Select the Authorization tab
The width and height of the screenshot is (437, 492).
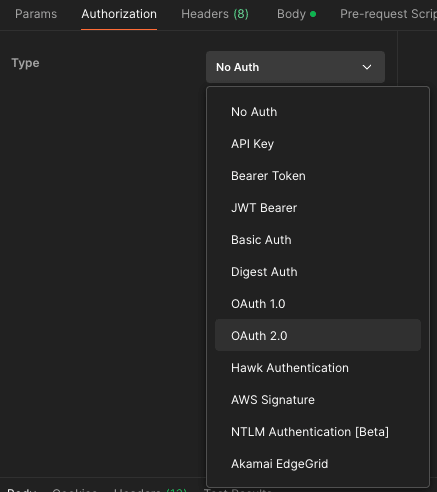click(x=119, y=14)
